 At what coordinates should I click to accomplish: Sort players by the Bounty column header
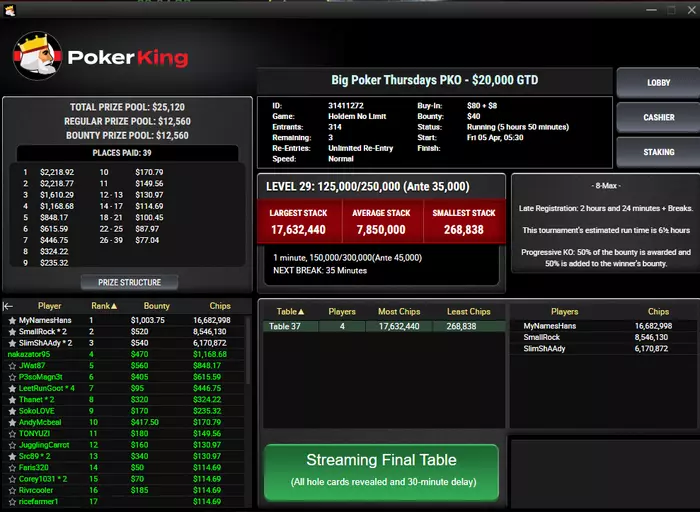156,306
